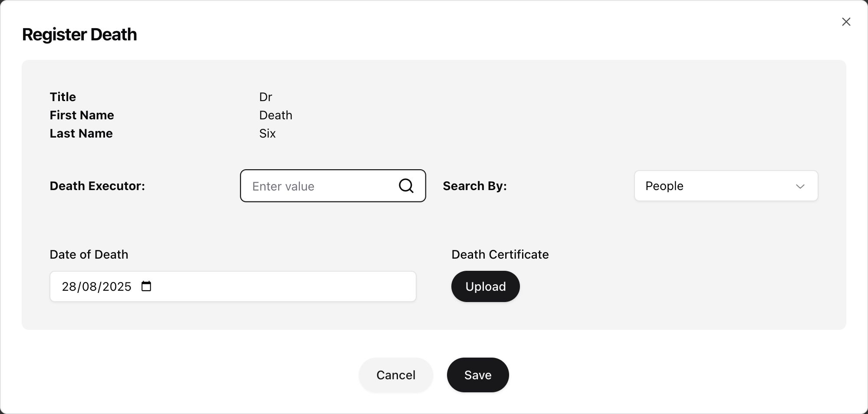Click the magnifier search icon
Screen dimensions: 868x414
406,186
